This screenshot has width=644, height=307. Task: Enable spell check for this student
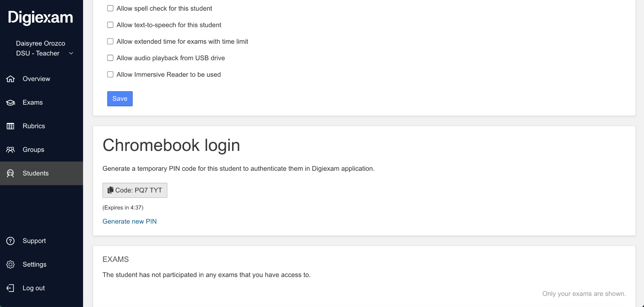[x=110, y=8]
